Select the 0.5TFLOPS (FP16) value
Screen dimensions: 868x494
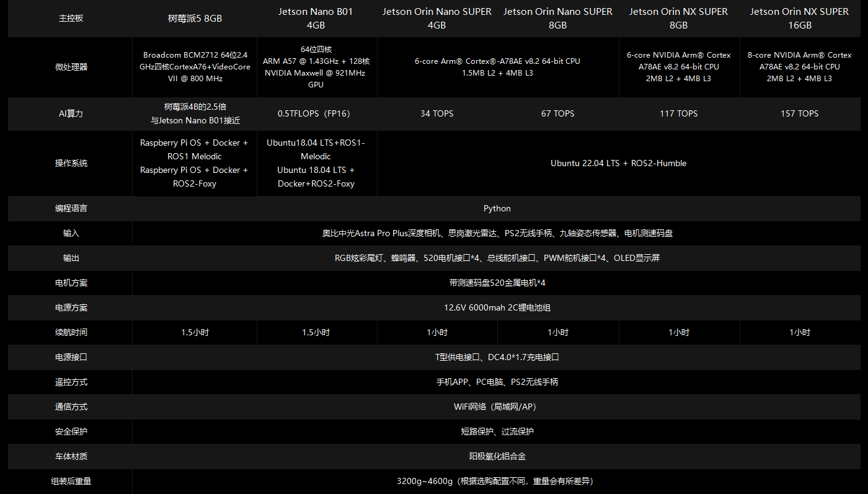316,113
